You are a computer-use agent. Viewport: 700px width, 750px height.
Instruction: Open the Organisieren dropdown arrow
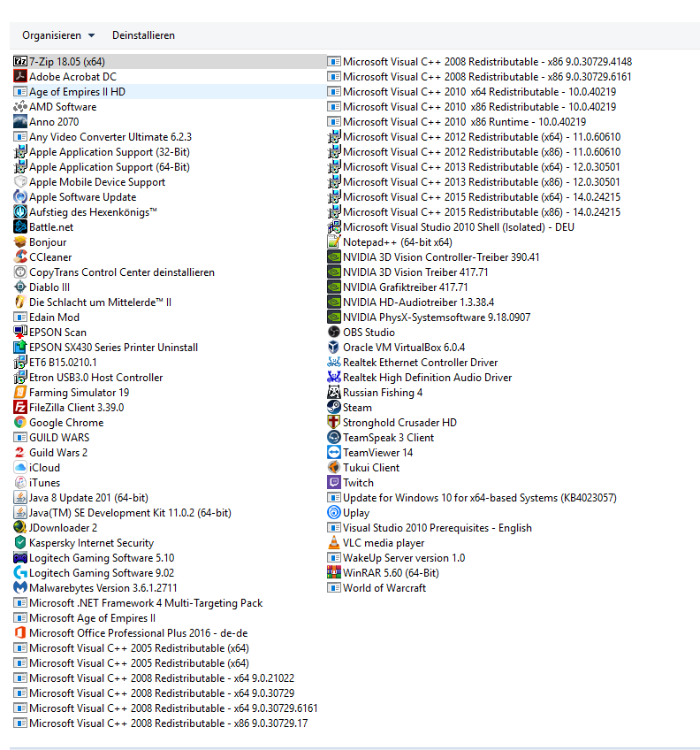91,35
